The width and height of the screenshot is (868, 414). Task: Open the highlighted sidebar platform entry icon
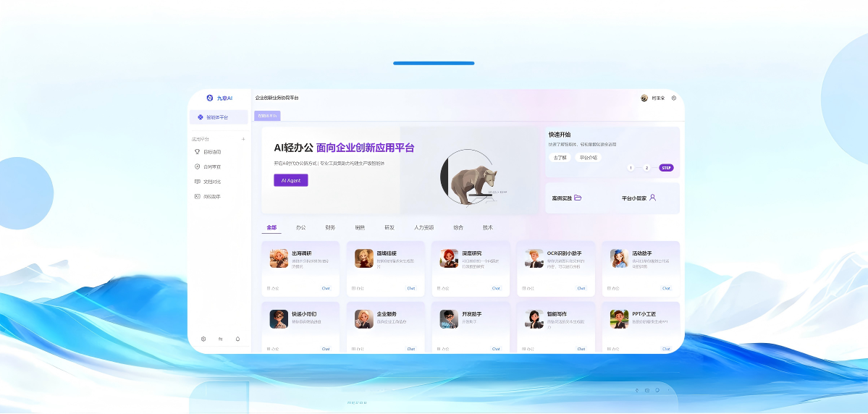click(x=201, y=117)
